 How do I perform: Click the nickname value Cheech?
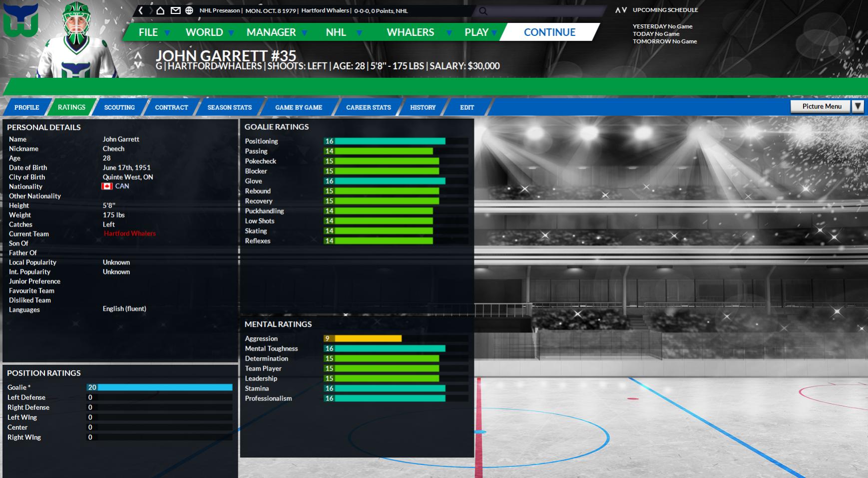pyautogui.click(x=113, y=149)
